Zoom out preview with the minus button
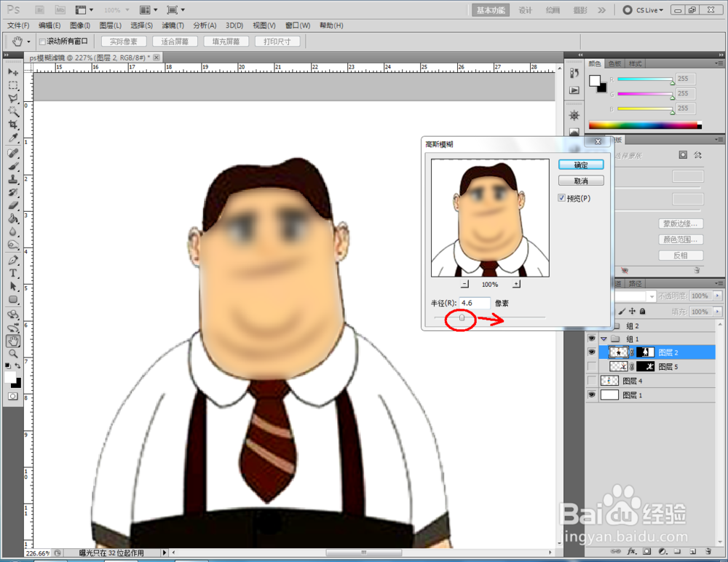 pos(464,284)
